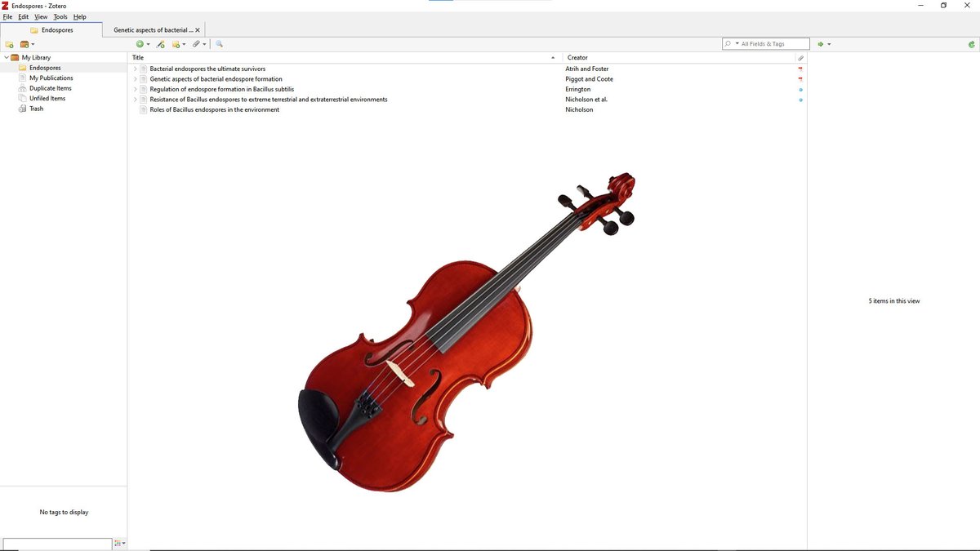Select Unfiled Items in the sidebar
The width and height of the screenshot is (980, 551).
click(47, 98)
